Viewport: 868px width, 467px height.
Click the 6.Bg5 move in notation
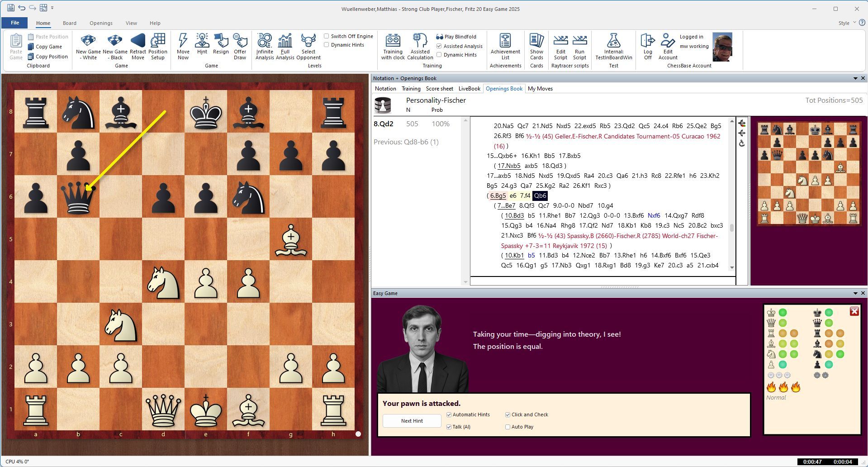coord(498,195)
